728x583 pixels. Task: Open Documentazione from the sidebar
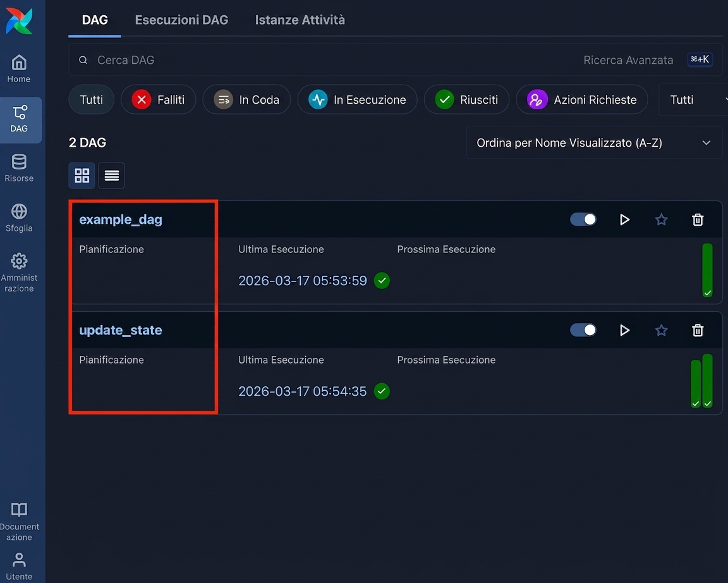pos(19,522)
